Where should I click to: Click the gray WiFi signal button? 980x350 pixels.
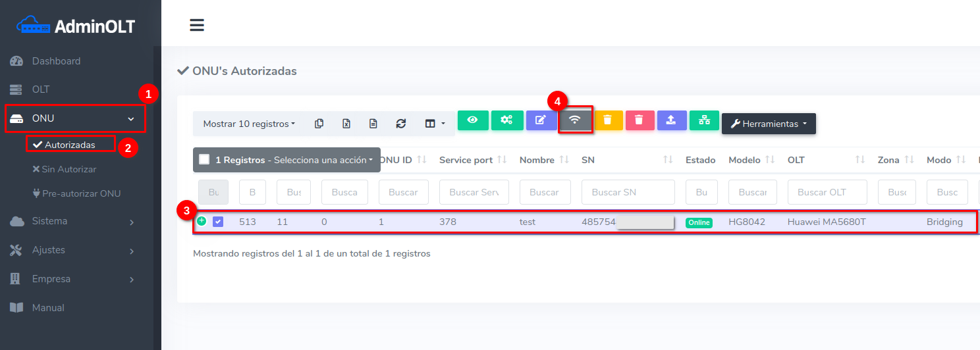(575, 120)
